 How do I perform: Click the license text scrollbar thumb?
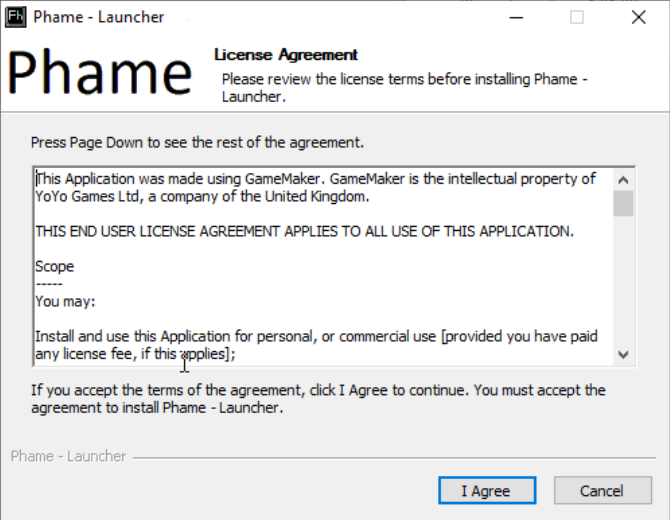[623, 204]
